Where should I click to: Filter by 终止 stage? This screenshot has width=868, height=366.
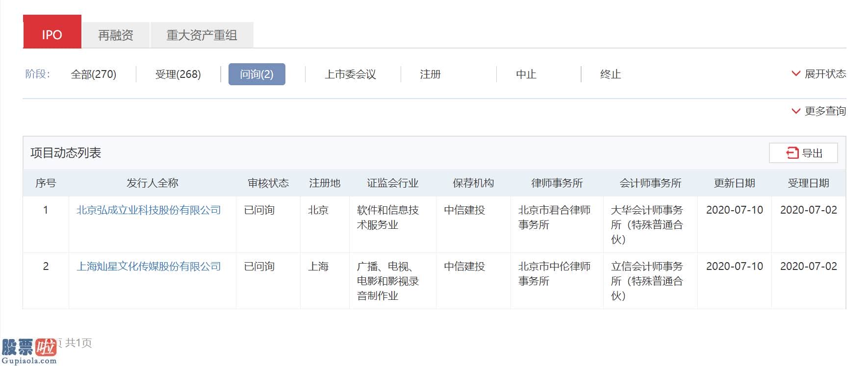pyautogui.click(x=611, y=74)
